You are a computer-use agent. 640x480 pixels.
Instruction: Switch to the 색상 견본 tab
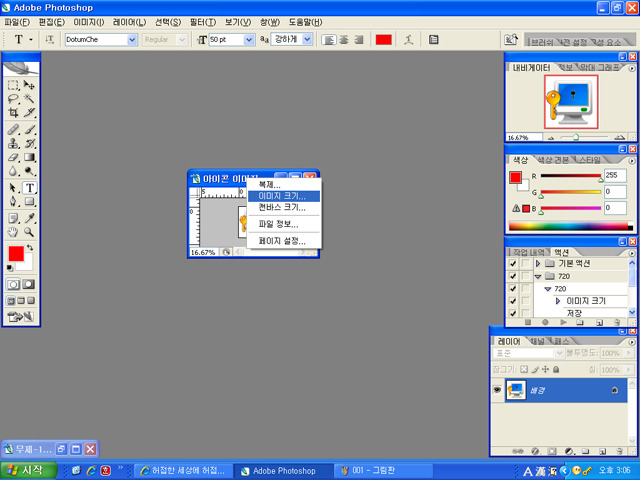[553, 160]
